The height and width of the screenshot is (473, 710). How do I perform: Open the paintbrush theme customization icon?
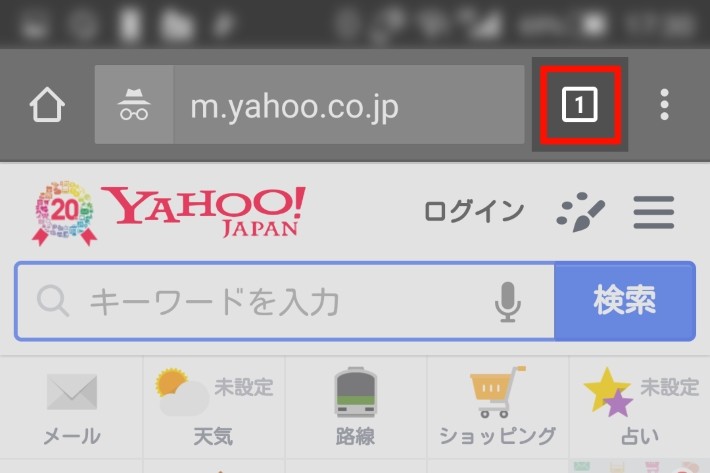580,212
